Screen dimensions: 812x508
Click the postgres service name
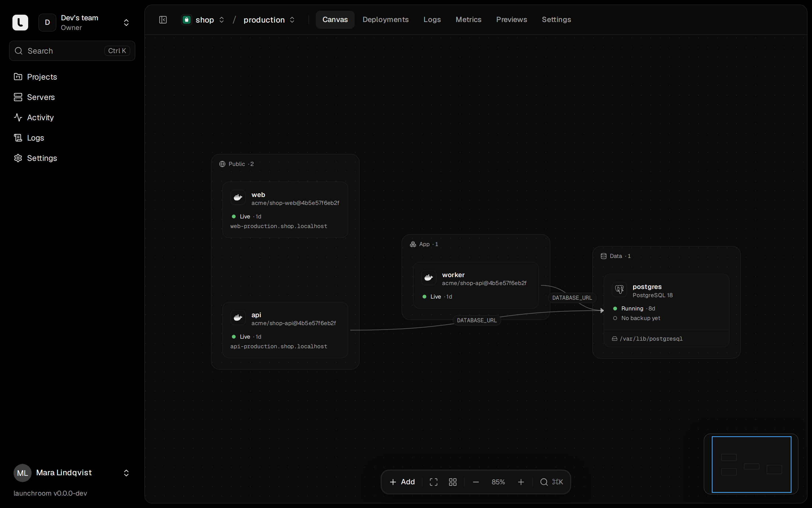(x=647, y=286)
